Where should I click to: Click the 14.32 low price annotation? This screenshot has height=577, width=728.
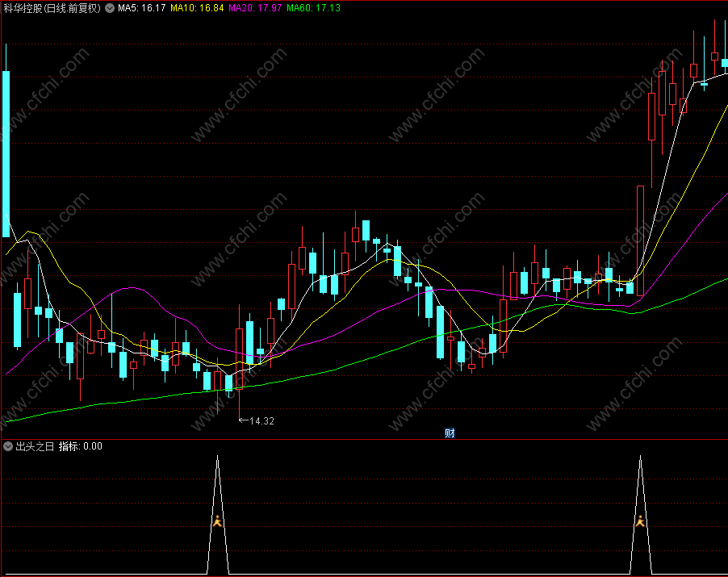tap(261, 421)
